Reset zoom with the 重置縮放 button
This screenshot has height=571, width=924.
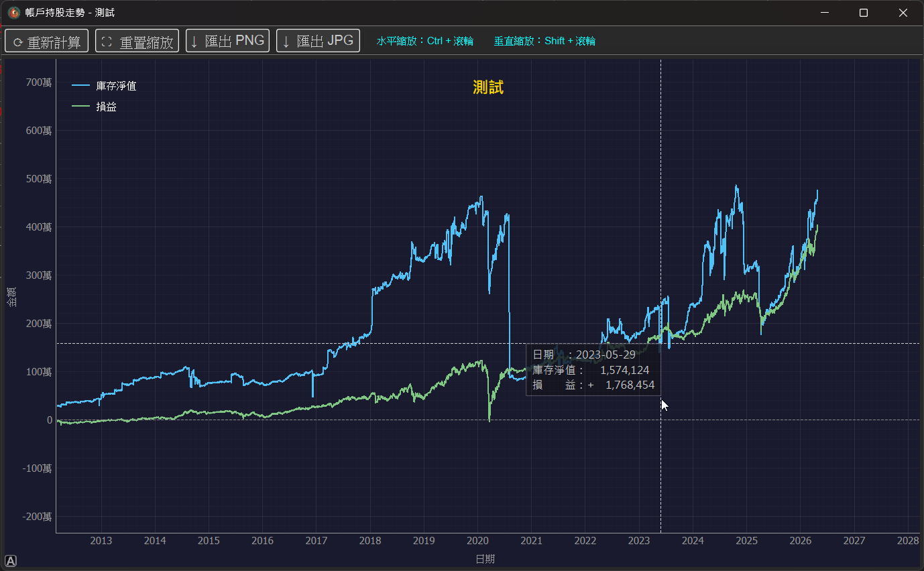point(137,41)
